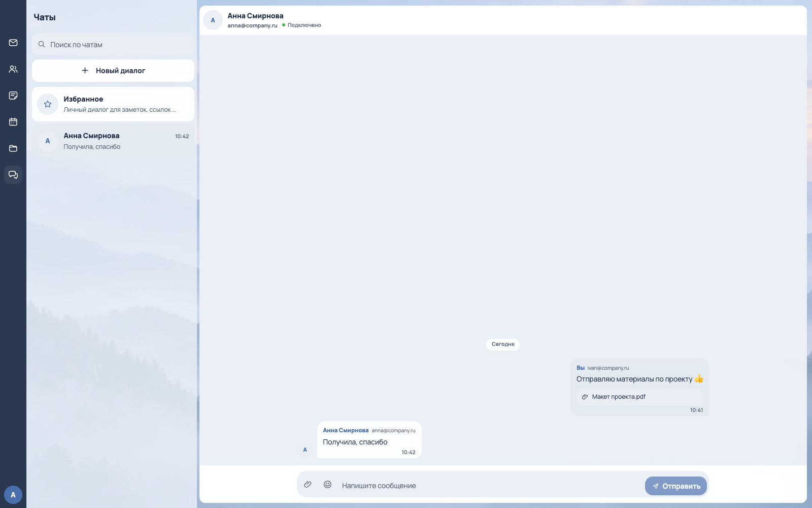Image resolution: width=812 pixels, height=508 pixels.
Task: Click the Получила, спасибо preview in chat list
Action: [x=92, y=147]
